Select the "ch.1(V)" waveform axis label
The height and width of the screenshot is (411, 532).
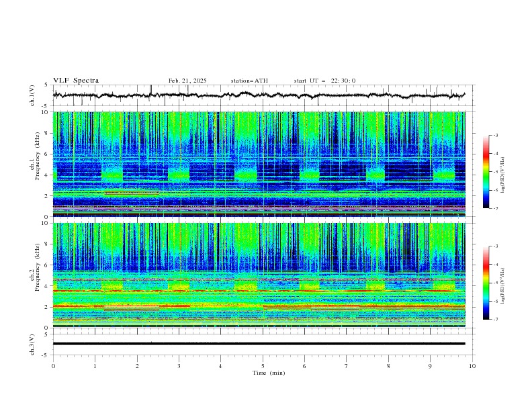click(32, 95)
